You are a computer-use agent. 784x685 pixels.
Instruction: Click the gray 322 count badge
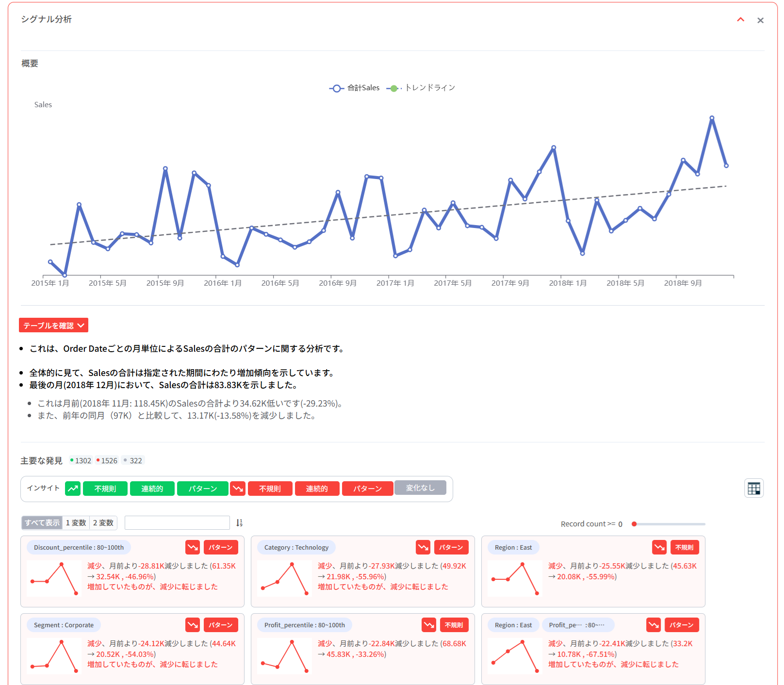coord(133,460)
